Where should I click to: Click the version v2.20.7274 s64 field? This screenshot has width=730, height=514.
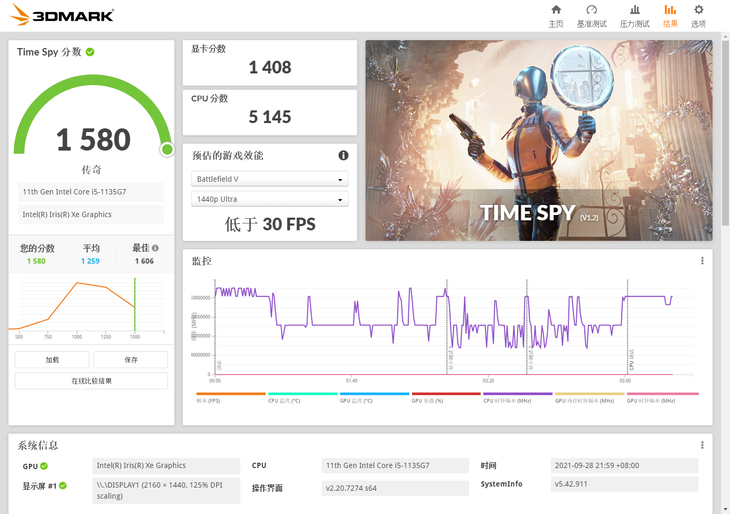click(x=395, y=488)
